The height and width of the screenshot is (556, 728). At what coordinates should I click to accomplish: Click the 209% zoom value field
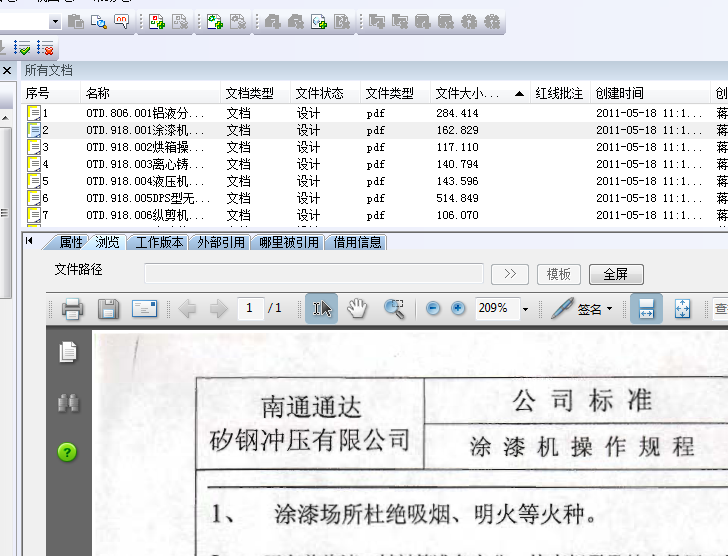[497, 308]
